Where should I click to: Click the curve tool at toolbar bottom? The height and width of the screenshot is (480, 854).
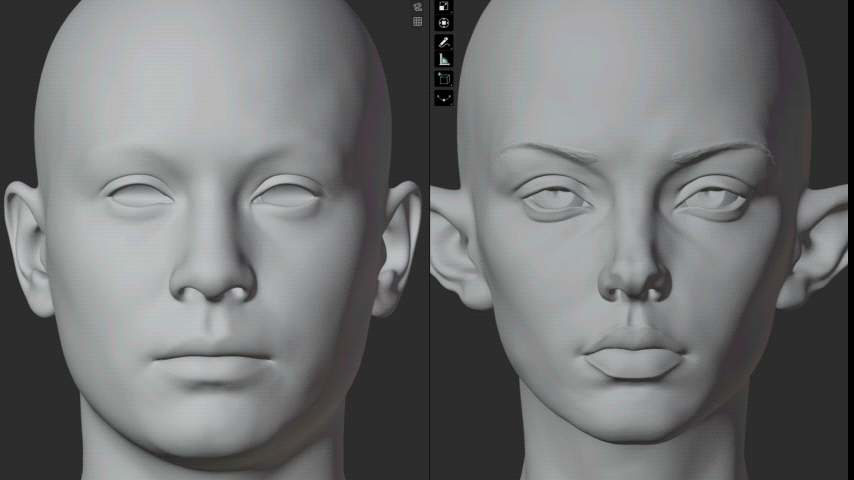pos(444,98)
